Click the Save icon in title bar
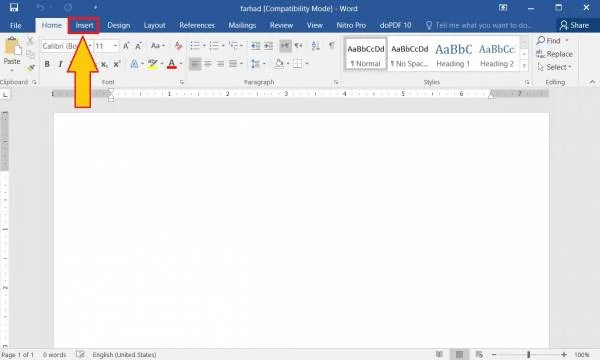Screen dimensions: 600x360 point(14,7)
